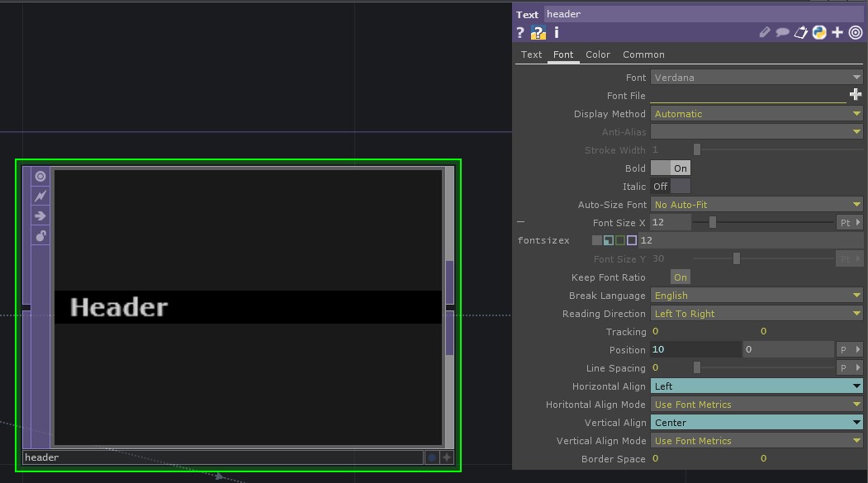Open the Python icon in parameter header
The width and height of the screenshot is (868, 483).
coord(819,33)
